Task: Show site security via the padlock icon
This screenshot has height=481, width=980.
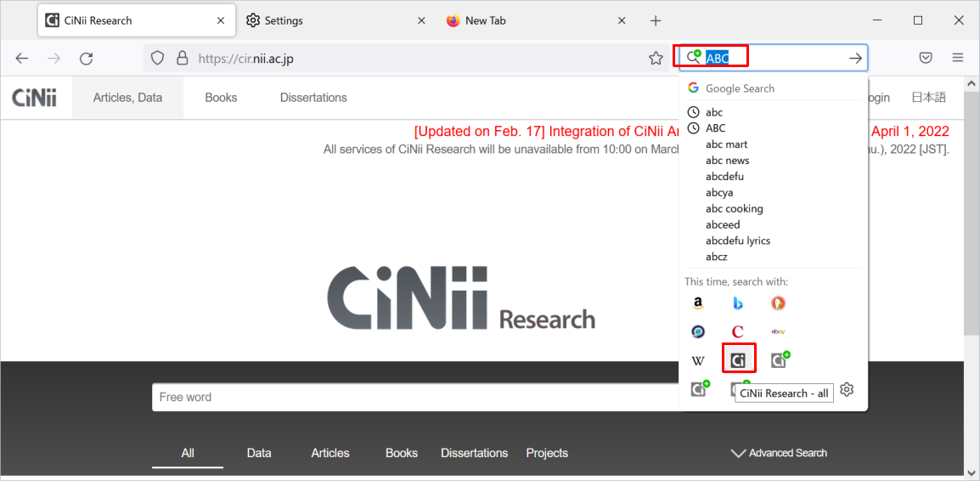Action: point(182,58)
